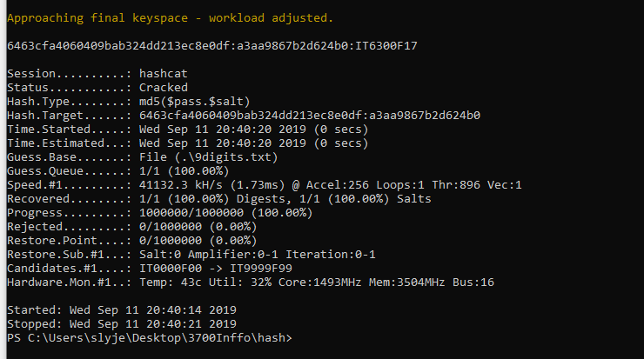Click the Guess.Base file name 9digits.txt
The width and height of the screenshot is (644, 359).
point(227,156)
